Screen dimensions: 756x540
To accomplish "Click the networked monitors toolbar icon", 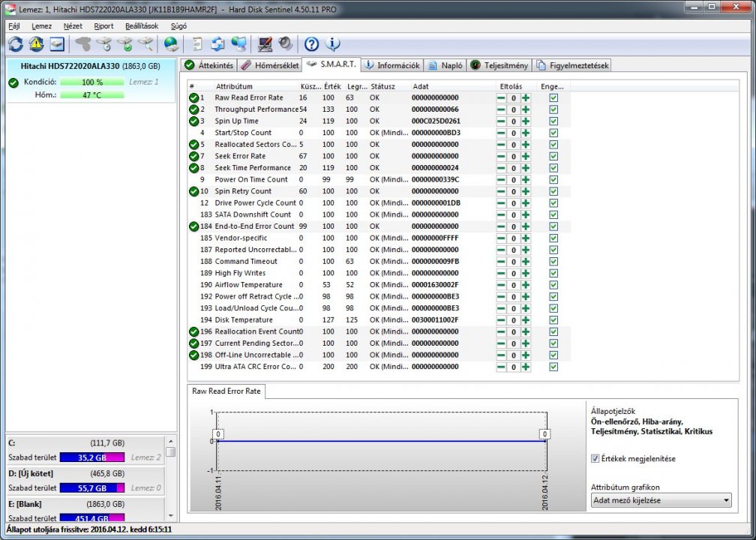I will (x=238, y=44).
